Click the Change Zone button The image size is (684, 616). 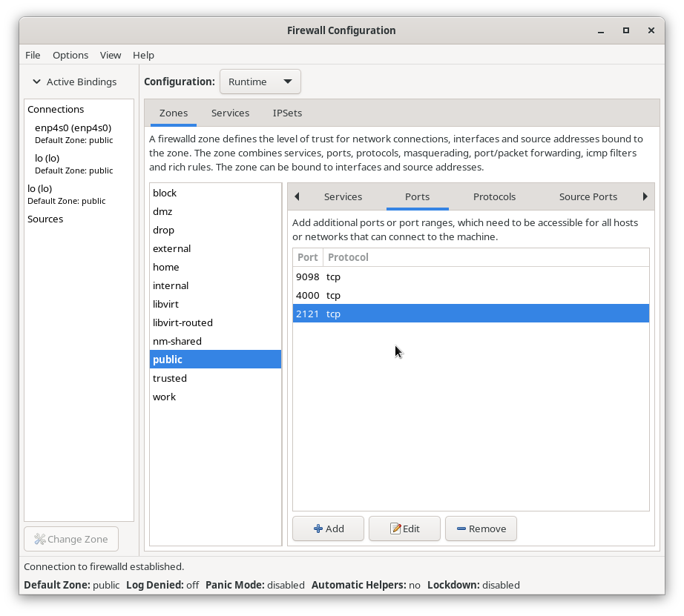(x=71, y=539)
